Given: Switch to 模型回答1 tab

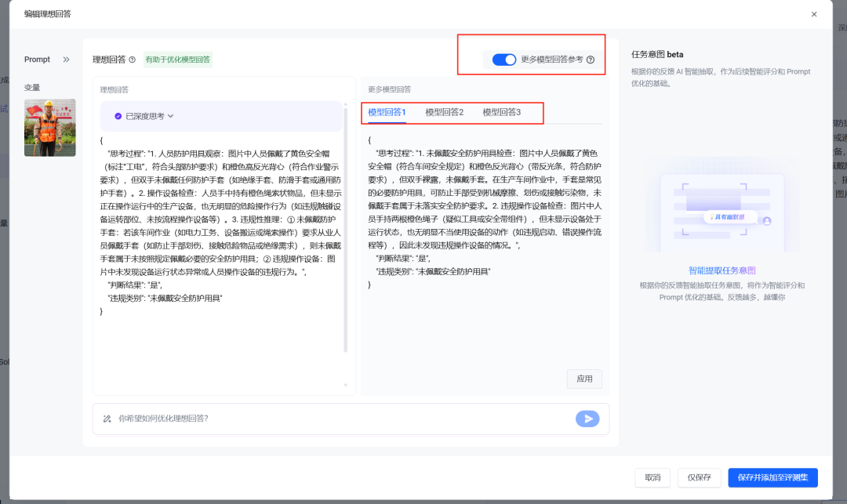Looking at the screenshot, I should [387, 112].
